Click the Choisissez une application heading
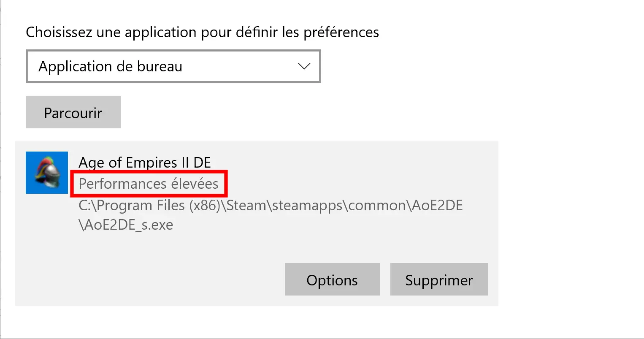 click(203, 32)
